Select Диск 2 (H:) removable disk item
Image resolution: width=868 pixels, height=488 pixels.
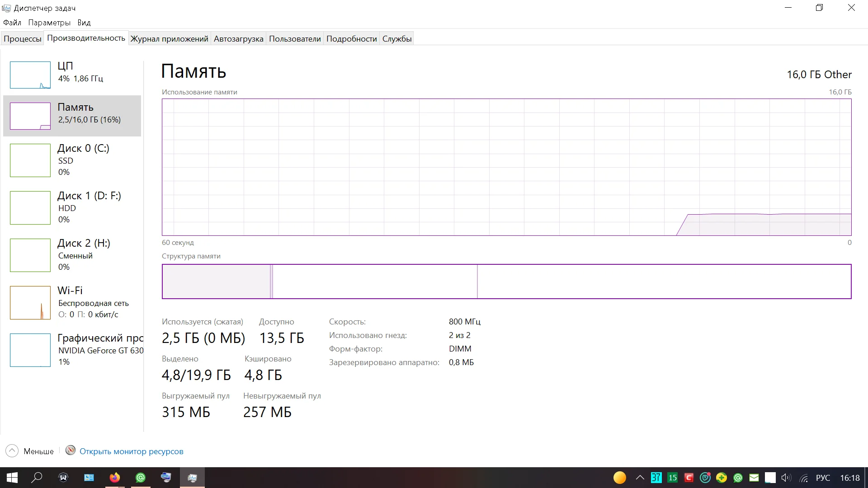[72, 255]
